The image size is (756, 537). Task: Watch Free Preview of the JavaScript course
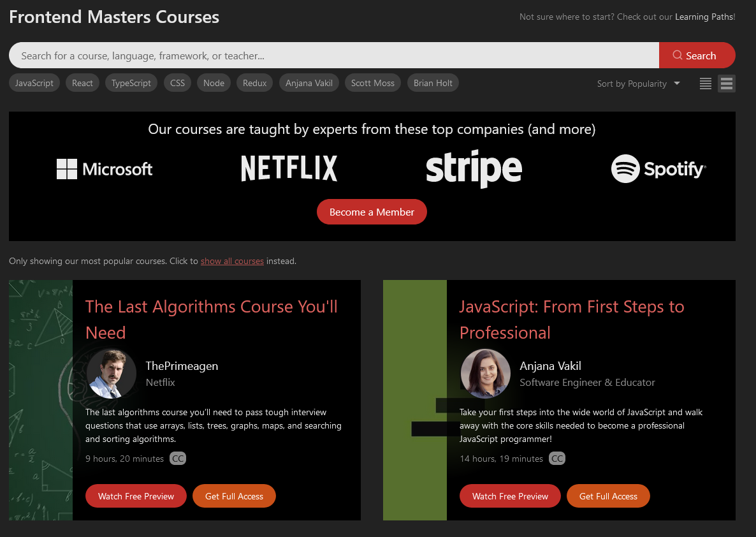[510, 496]
